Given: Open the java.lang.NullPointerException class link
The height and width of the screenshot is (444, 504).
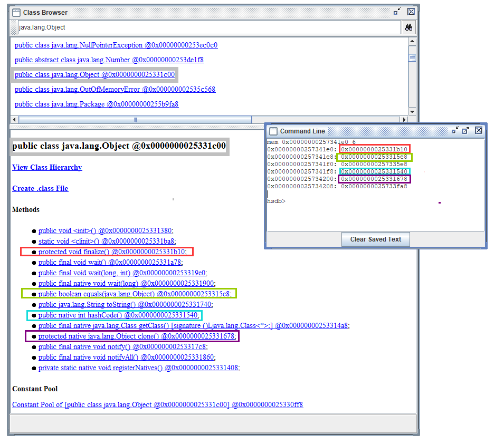Looking at the screenshot, I should pyautogui.click(x=116, y=45).
